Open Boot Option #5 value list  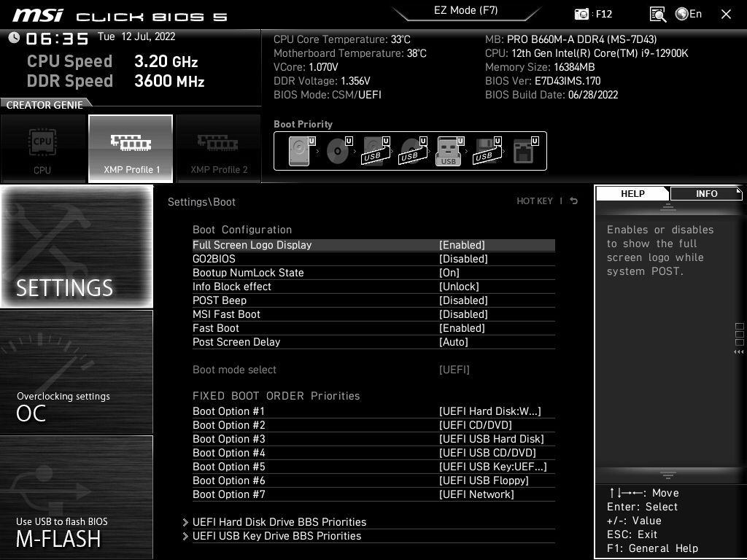click(492, 466)
